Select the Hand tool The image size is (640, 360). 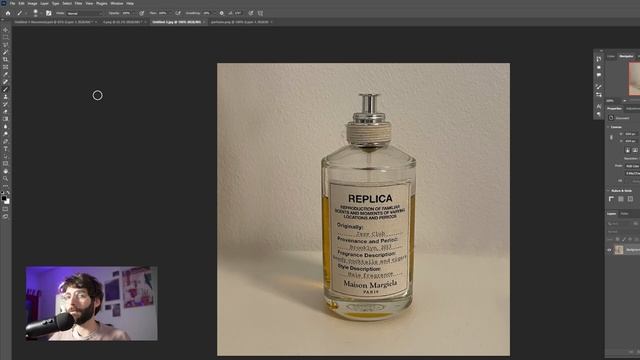tap(5, 171)
